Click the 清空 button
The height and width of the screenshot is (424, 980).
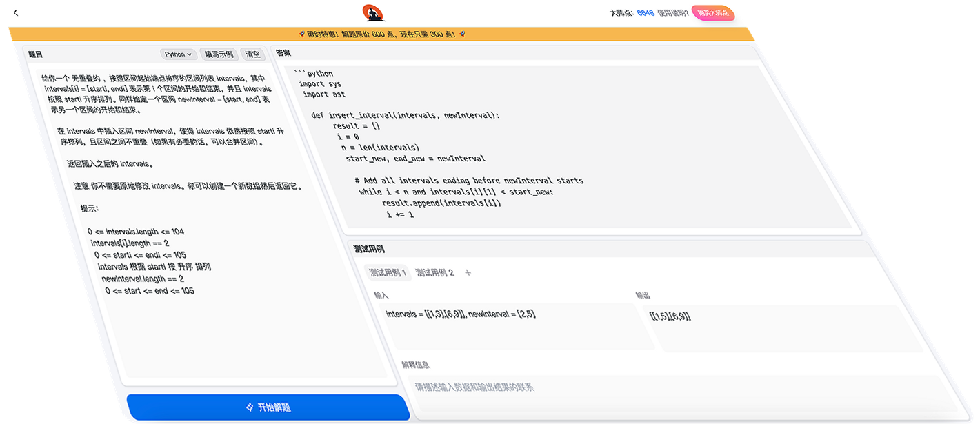[253, 54]
